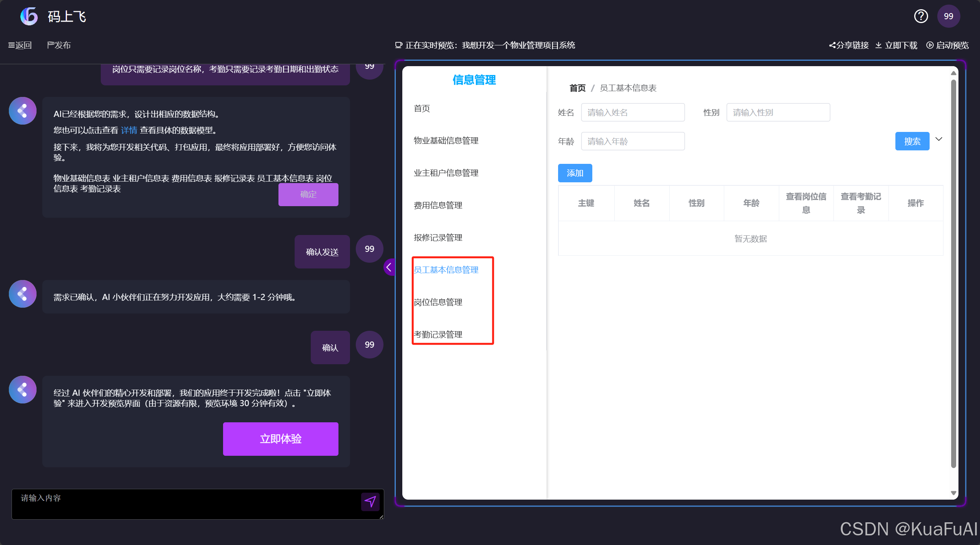Viewport: 980px width, 545px height.
Task: Collapse the chat panel with the chevron
Action: tap(389, 267)
